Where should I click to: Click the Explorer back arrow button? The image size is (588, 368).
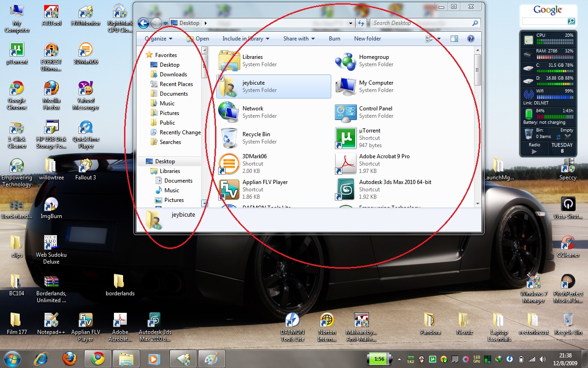143,23
